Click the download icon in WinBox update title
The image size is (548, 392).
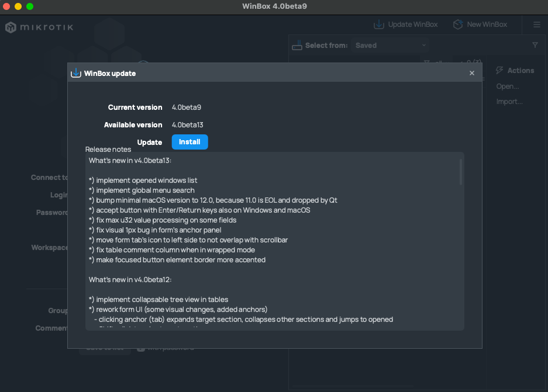[x=76, y=73]
